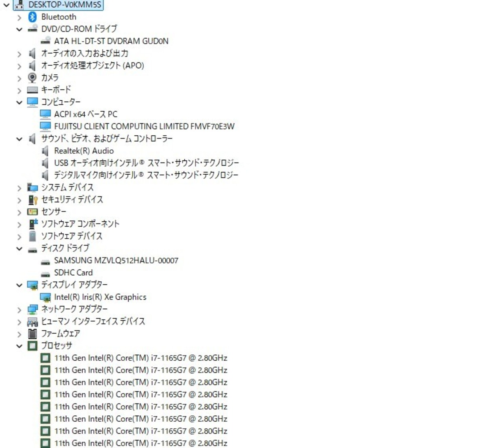Expand the ソフトウェア コンポーネント category
This screenshot has width=504, height=448.
(19, 225)
